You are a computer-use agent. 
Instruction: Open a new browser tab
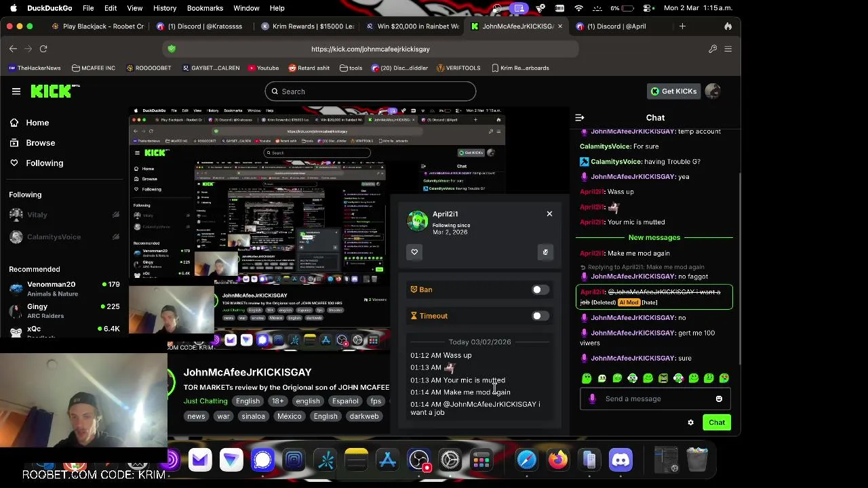tap(682, 26)
